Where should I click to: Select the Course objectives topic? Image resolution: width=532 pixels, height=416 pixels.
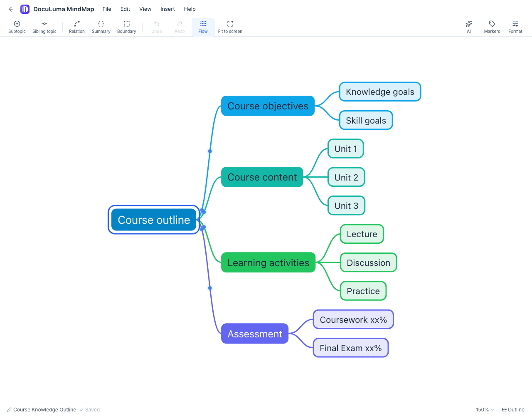(268, 106)
